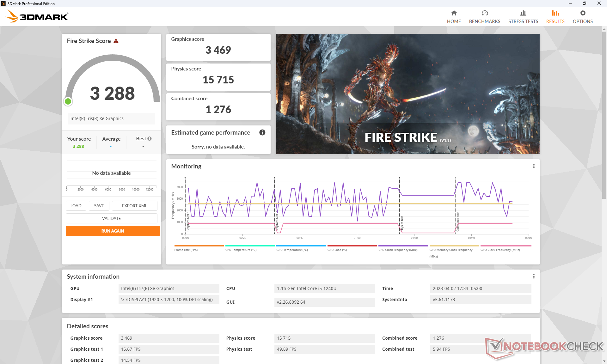The image size is (607, 364).
Task: Click the Load result button
Action: [76, 206]
